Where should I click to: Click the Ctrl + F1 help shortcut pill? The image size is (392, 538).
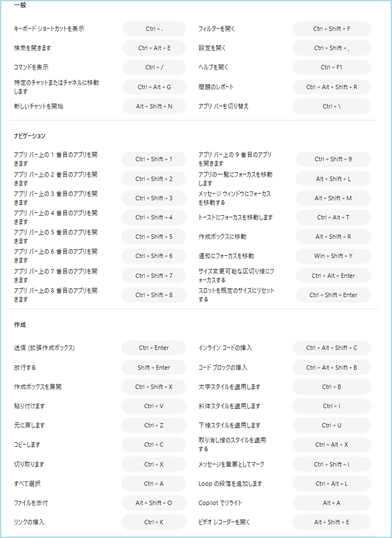(x=332, y=68)
